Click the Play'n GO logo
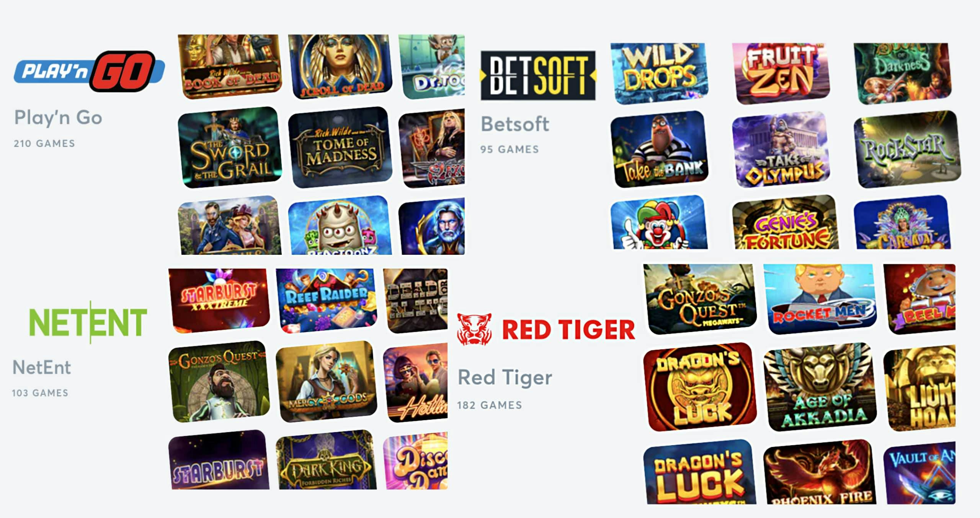Screen dimensions: 980x518 pos(89,71)
